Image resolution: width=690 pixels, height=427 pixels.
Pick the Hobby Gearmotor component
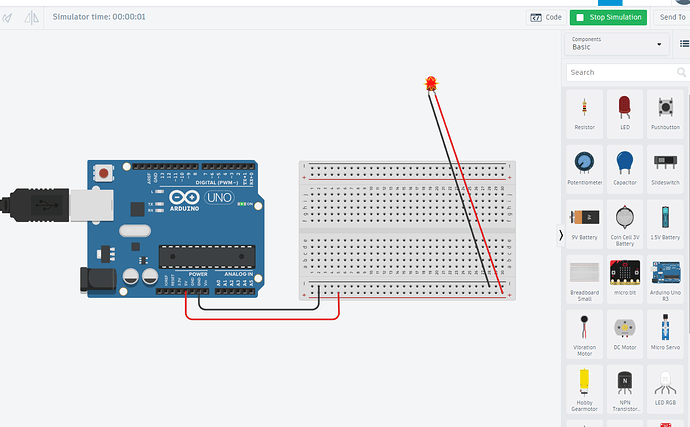point(584,389)
